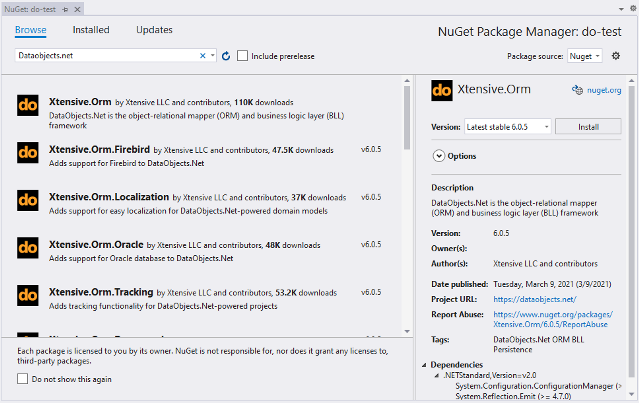Click the refresh search results icon

tap(226, 56)
